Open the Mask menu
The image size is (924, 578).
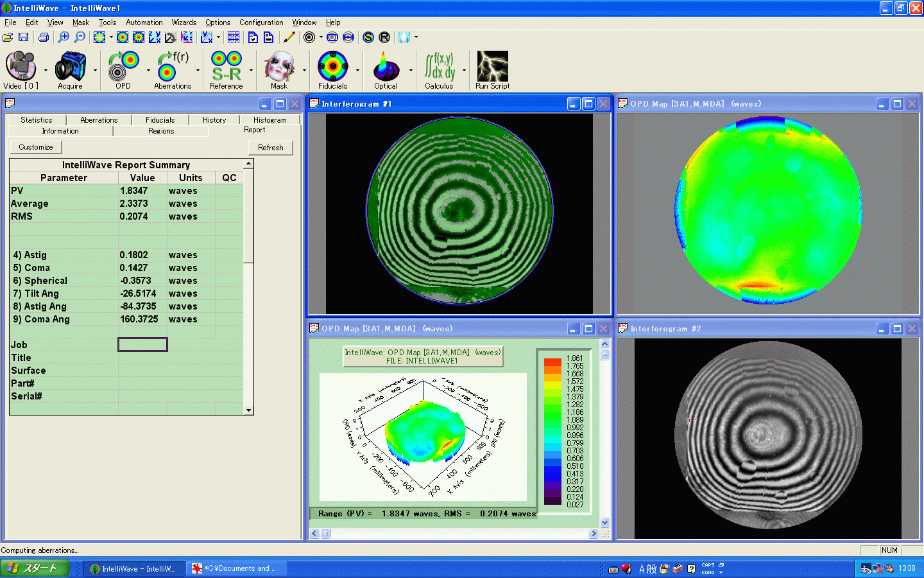[80, 22]
